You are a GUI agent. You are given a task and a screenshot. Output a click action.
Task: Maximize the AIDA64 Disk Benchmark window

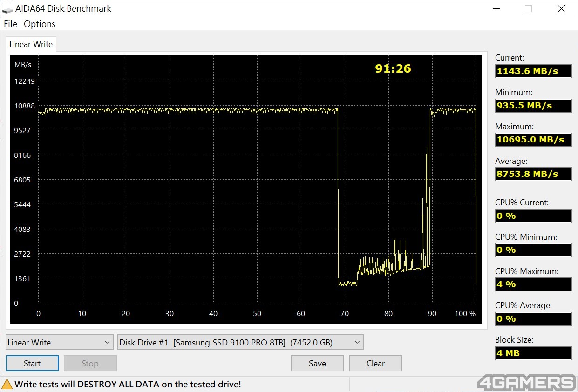coord(528,9)
